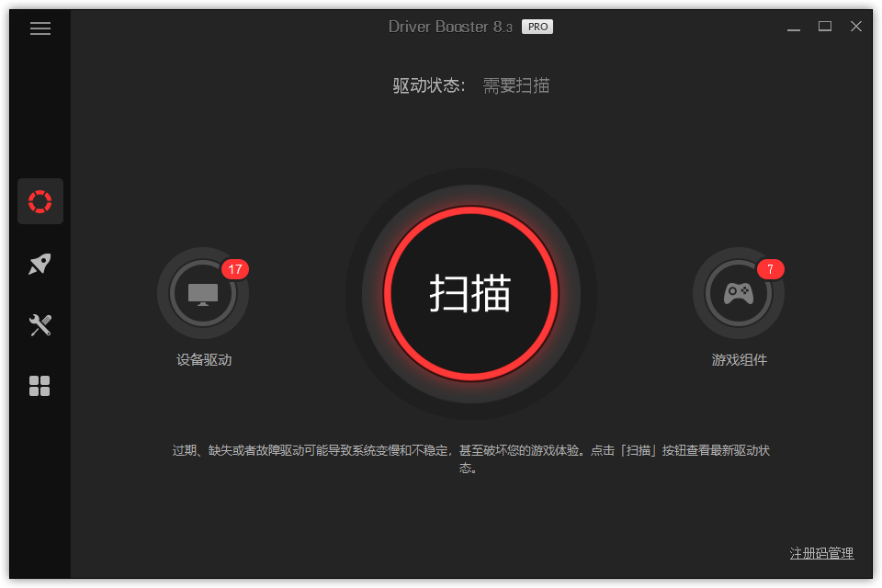Click the 设备驱动 text label

tap(204, 360)
